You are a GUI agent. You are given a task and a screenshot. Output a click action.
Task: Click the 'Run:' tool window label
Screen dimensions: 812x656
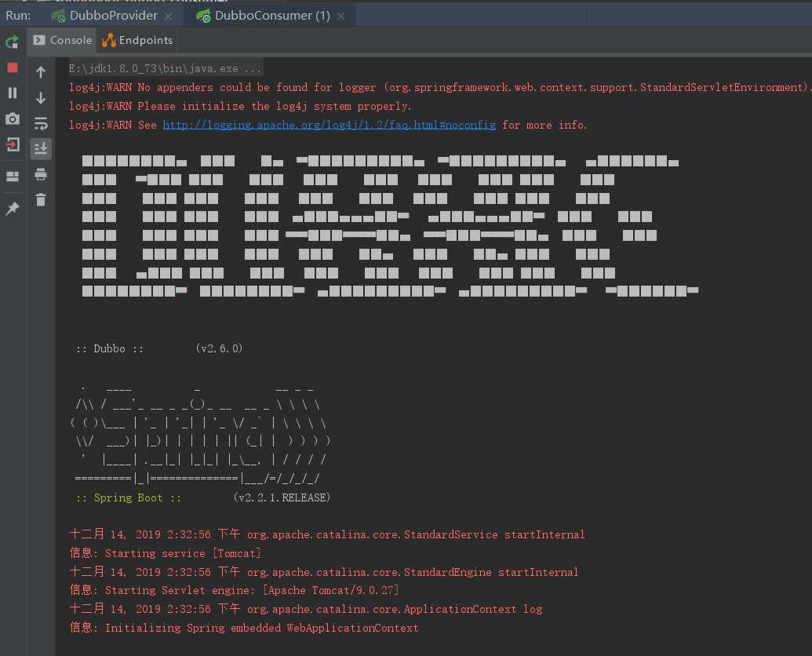tap(18, 16)
